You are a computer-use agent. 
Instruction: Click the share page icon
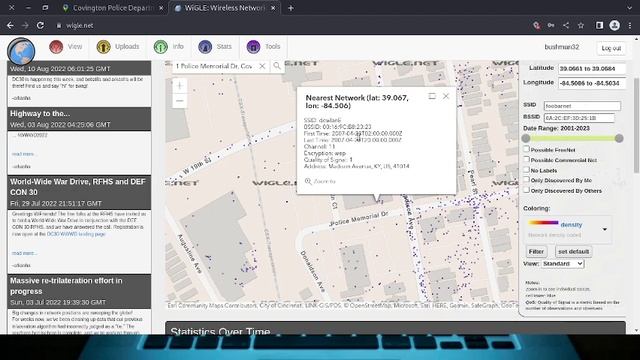566,25
